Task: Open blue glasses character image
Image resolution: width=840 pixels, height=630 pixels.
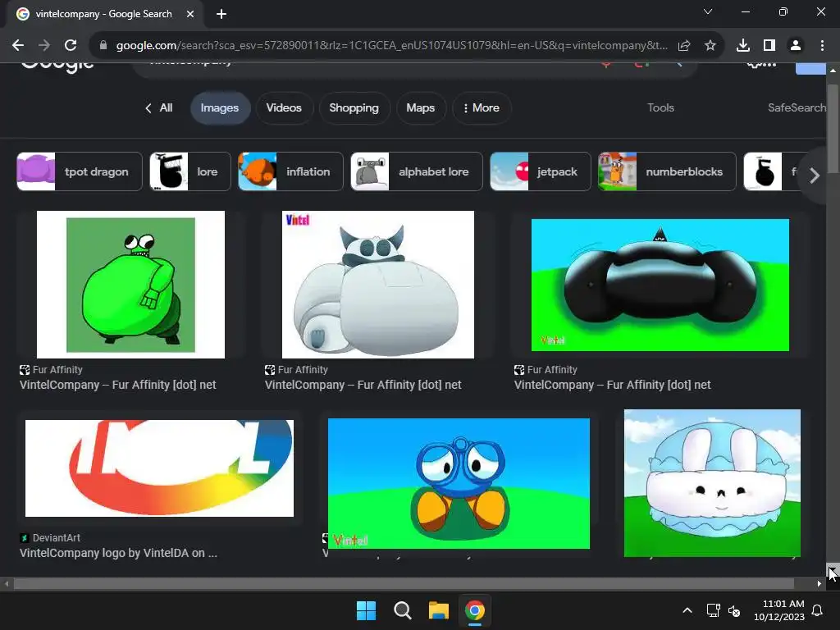Action: pyautogui.click(x=459, y=483)
